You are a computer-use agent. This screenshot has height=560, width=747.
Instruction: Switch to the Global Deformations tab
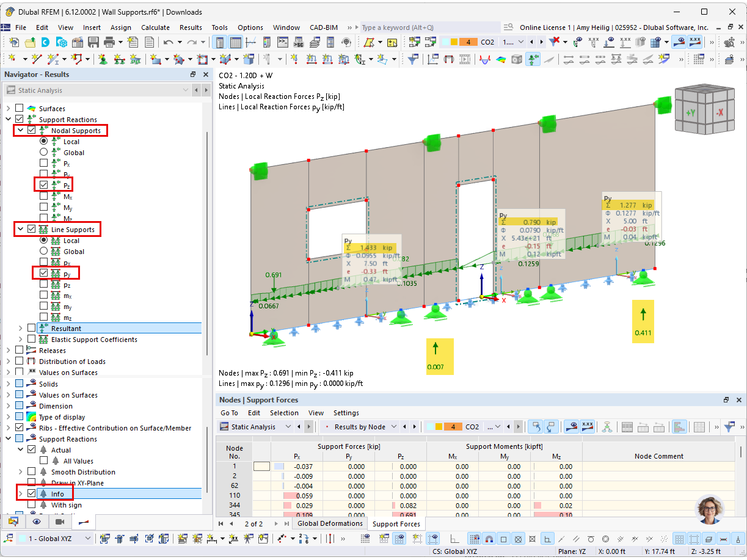(329, 523)
